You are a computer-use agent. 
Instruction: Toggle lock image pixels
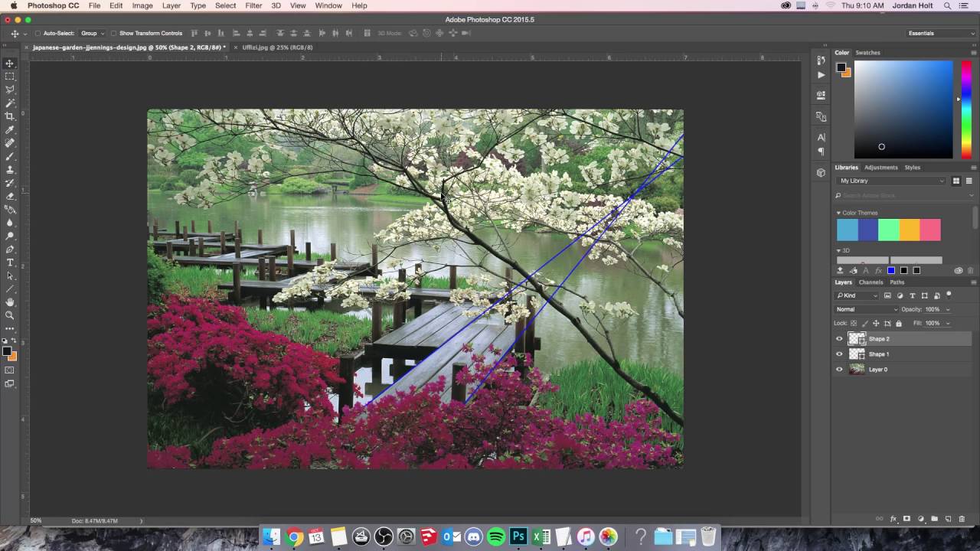coord(865,323)
